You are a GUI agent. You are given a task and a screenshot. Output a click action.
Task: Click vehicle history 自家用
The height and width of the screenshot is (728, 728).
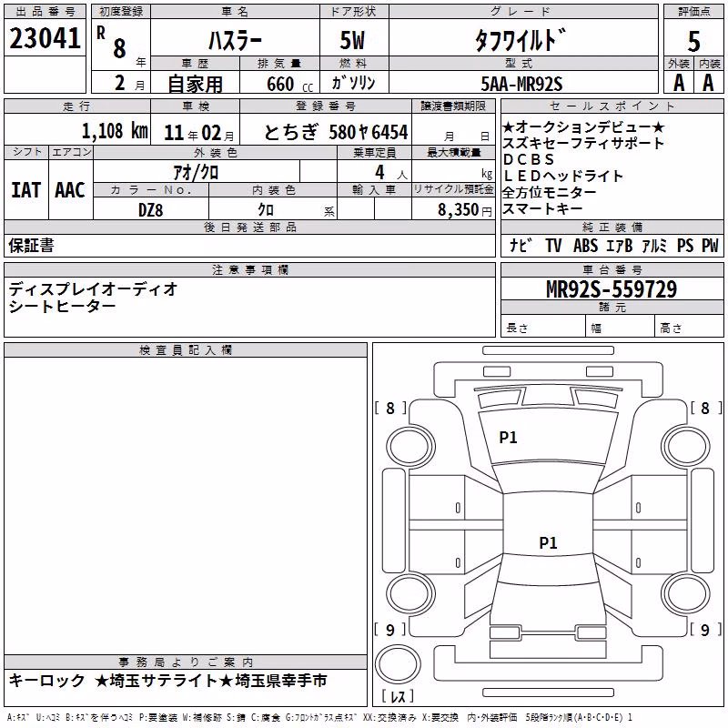click(x=195, y=84)
